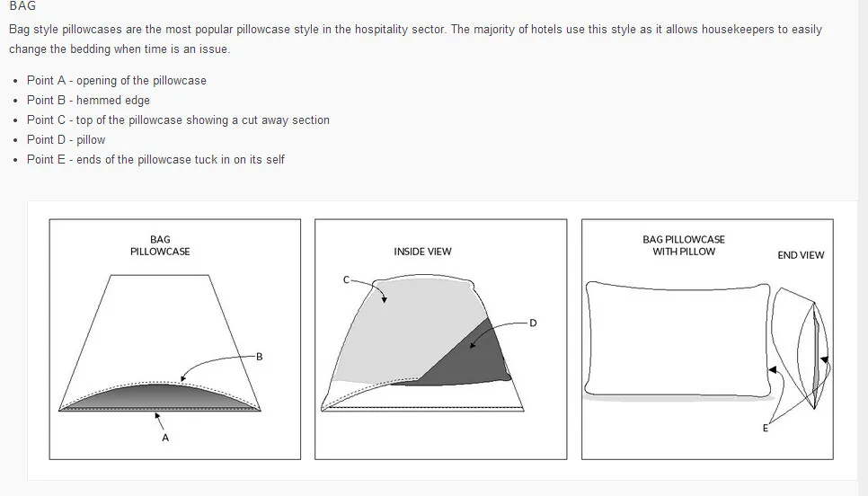Select the Point D pillow bullet item

pos(66,140)
